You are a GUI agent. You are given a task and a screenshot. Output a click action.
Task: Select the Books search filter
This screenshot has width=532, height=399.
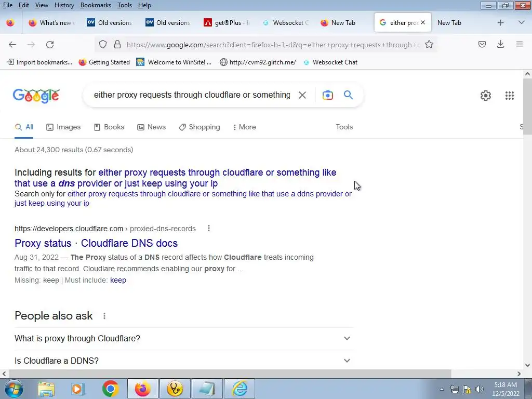(109, 127)
